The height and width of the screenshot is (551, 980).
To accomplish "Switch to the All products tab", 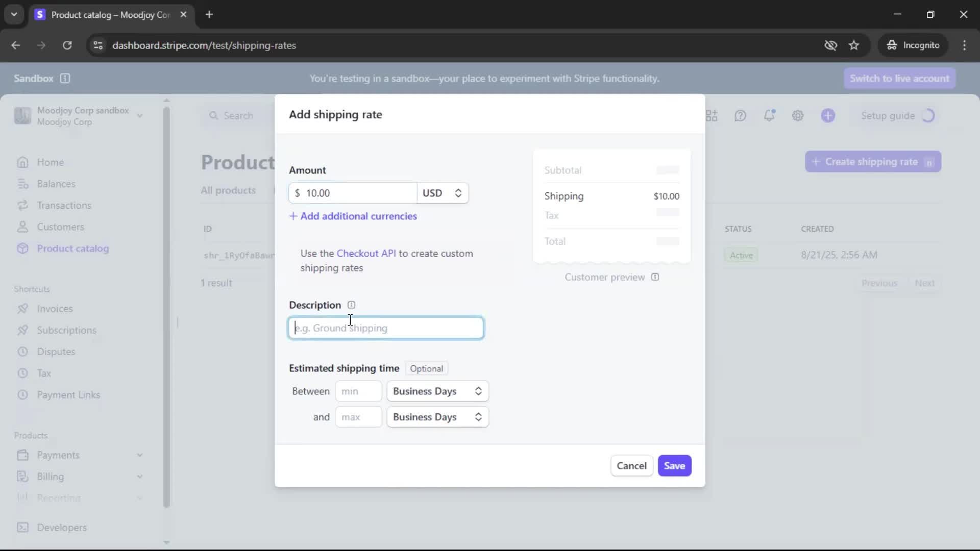I will [x=228, y=190].
